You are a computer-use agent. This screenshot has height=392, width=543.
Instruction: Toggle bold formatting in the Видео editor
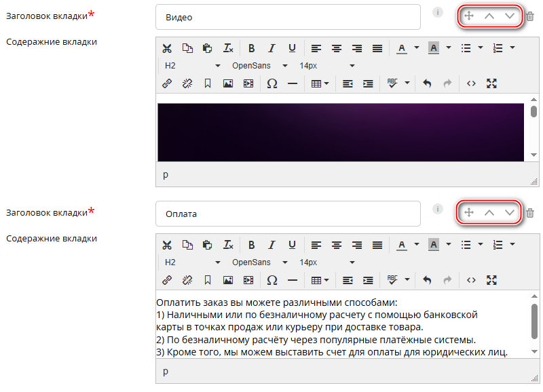coord(251,48)
